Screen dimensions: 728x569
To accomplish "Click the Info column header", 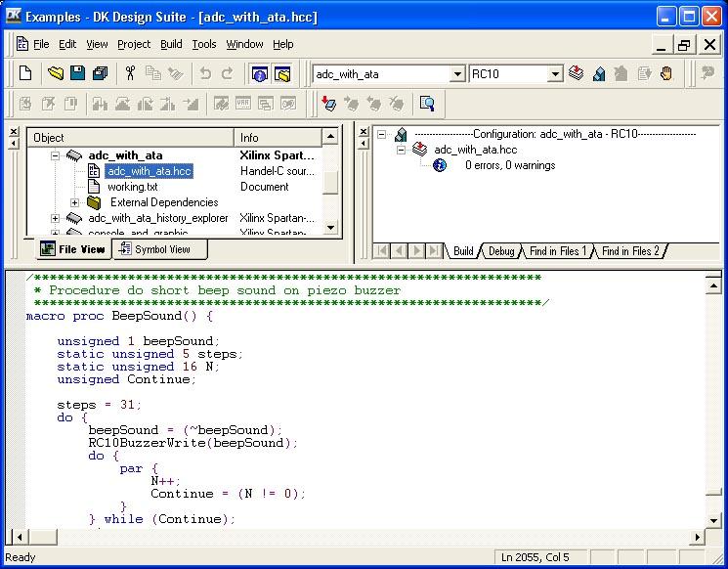I will click(x=278, y=138).
